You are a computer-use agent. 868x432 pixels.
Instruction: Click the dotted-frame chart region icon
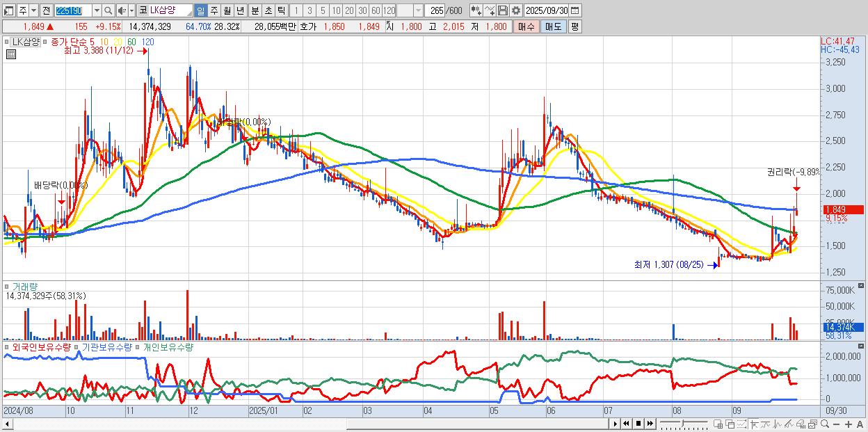[741, 424]
